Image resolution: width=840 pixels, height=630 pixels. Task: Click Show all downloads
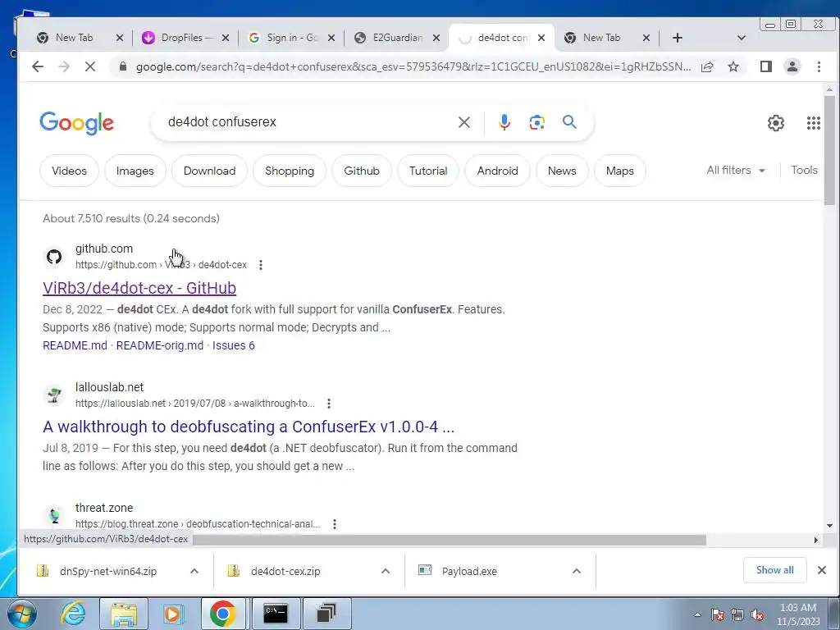774,570
